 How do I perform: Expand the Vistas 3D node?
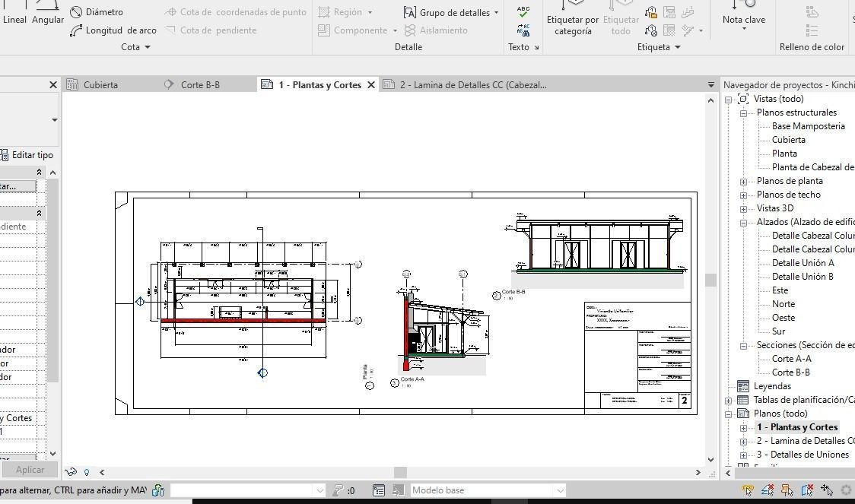click(x=743, y=209)
